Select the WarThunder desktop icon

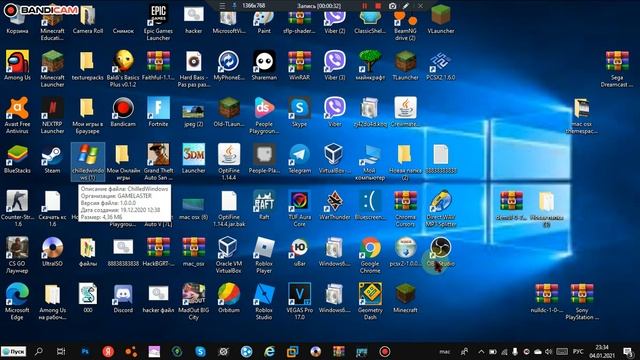tap(335, 205)
